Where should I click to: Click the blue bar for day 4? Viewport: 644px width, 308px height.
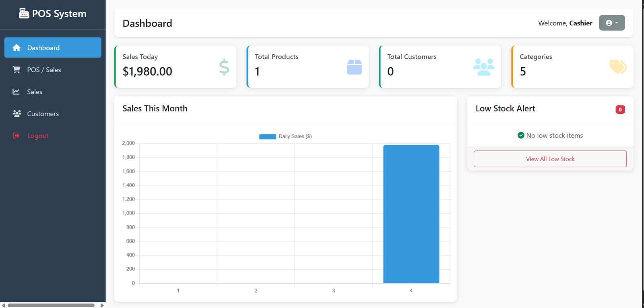tap(411, 214)
